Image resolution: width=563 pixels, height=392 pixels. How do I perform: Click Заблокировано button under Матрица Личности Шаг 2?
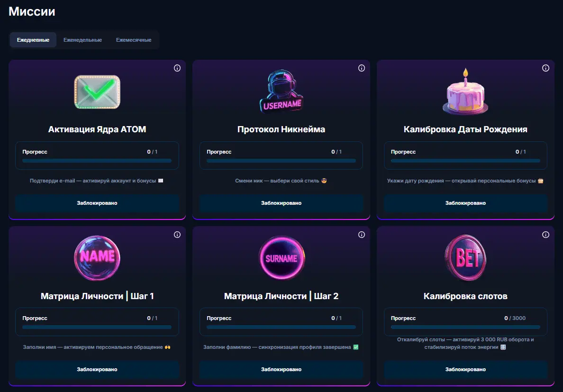click(281, 369)
